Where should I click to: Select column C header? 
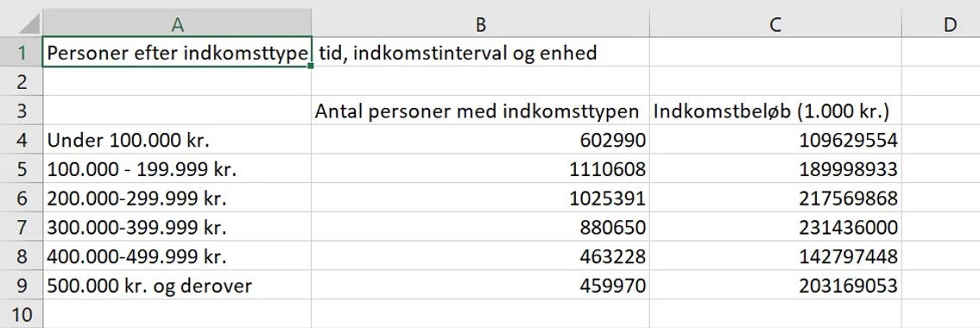[x=775, y=24]
